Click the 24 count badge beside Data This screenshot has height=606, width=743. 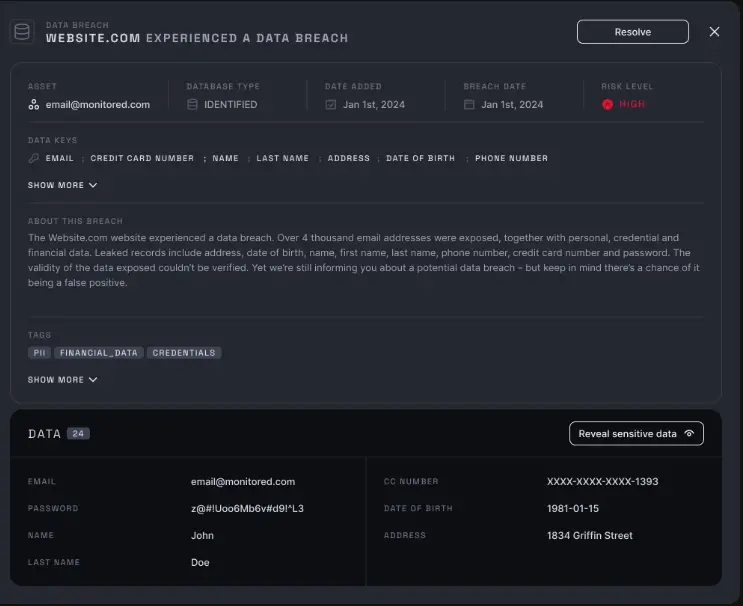[78, 434]
